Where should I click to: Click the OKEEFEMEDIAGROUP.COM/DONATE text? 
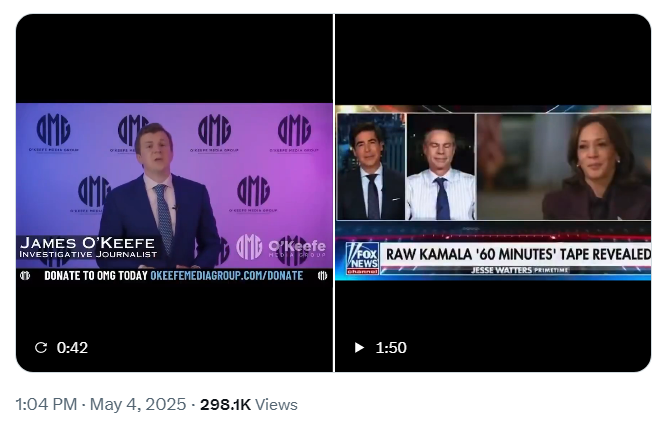[x=226, y=276]
